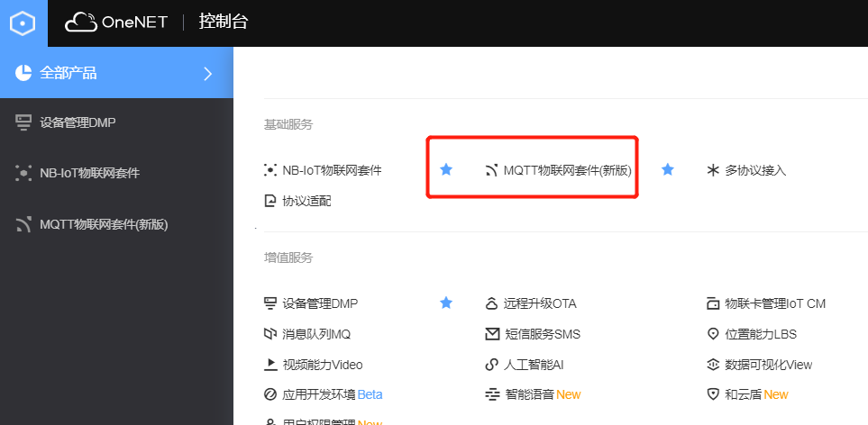Viewport: 868px width, 425px height.
Task: Click the 物联卡管理IoT CM card icon
Action: pyautogui.click(x=713, y=304)
